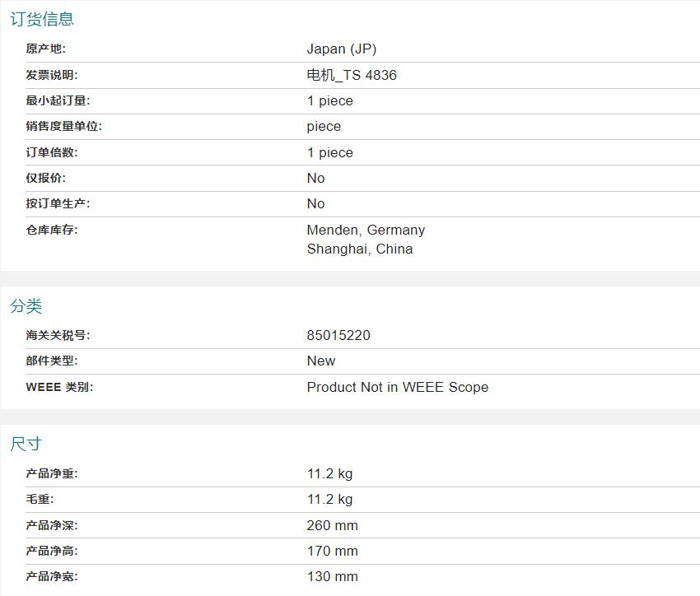
Task: Click the WEEE 类别 label
Action: (59, 387)
